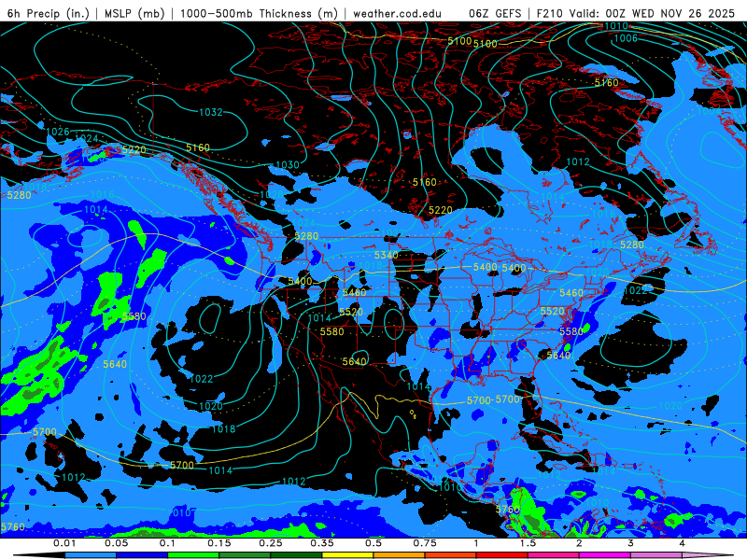Screen dimensions: 747x560
Task: Click the legend value '4' under the color bar
Action: click(682, 543)
